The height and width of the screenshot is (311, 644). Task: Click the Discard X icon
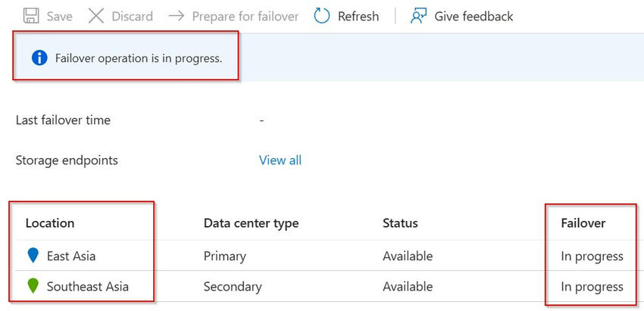pos(96,16)
